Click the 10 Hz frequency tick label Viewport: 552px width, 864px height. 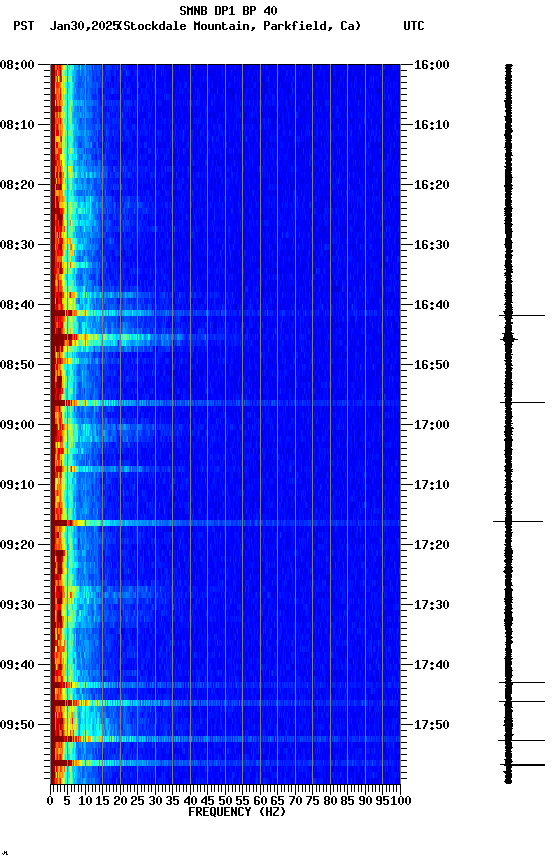pos(85,801)
